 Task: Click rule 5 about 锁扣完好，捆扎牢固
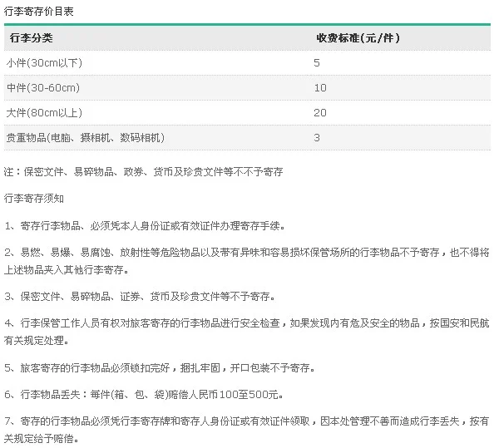[x=160, y=367]
